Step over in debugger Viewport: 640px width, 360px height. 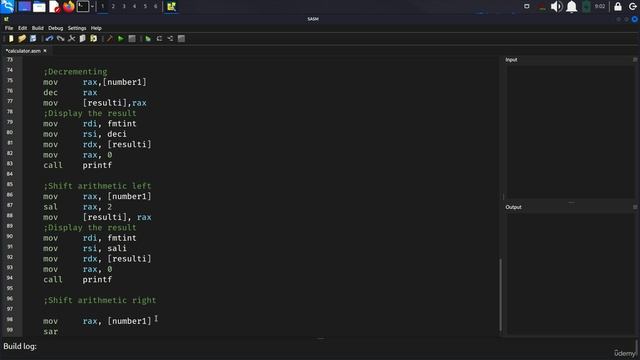159,39
